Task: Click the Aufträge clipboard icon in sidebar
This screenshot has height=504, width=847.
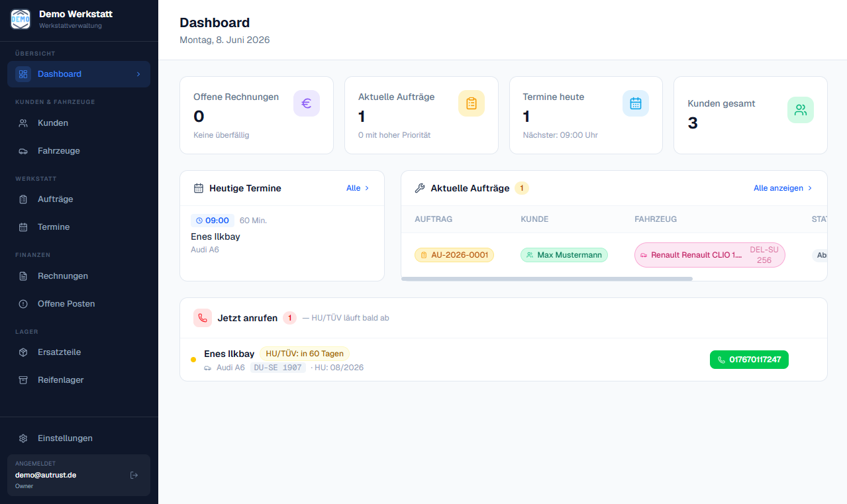Action: (23, 199)
